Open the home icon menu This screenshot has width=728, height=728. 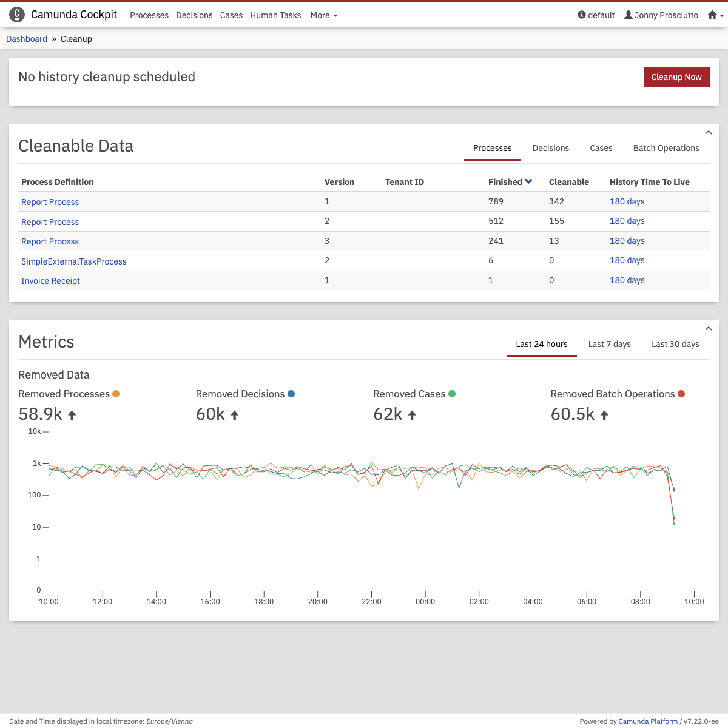click(x=715, y=15)
